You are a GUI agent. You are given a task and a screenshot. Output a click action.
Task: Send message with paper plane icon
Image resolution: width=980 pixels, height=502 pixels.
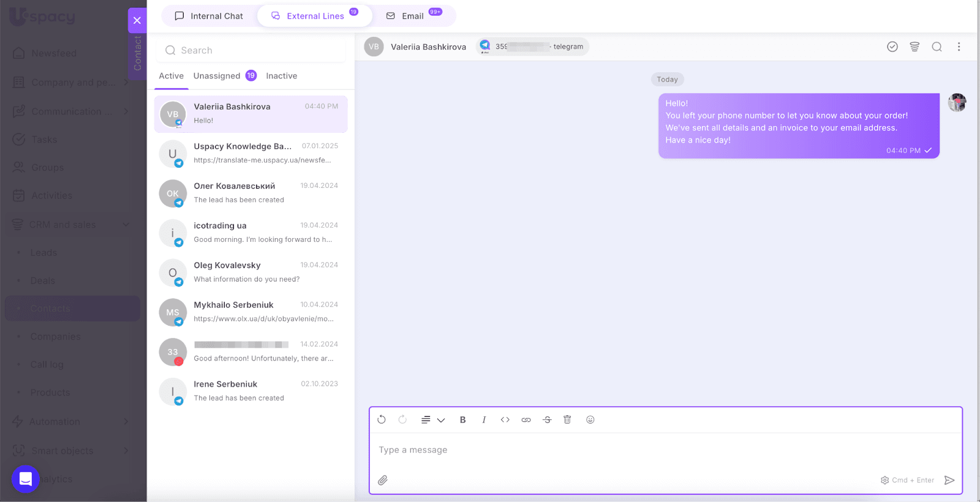(949, 480)
